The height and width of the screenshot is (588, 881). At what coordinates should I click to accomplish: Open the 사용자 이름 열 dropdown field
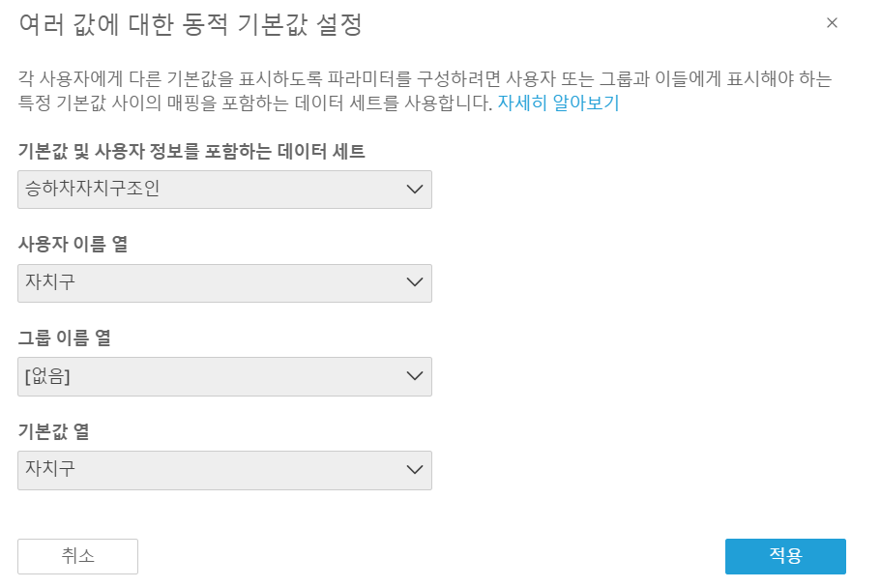[x=224, y=283]
